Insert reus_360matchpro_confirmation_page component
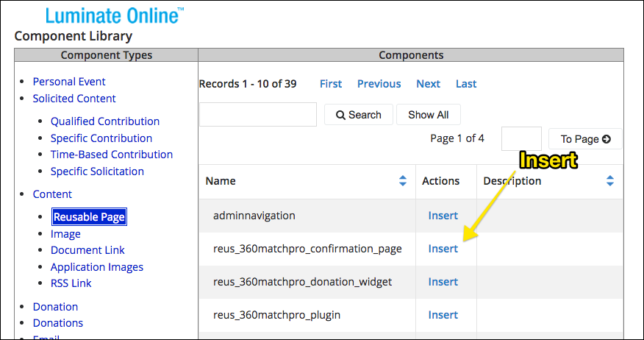644x340 pixels. [443, 249]
